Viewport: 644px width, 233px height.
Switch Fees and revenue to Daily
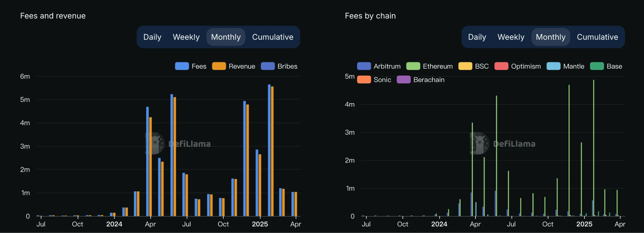coord(152,37)
